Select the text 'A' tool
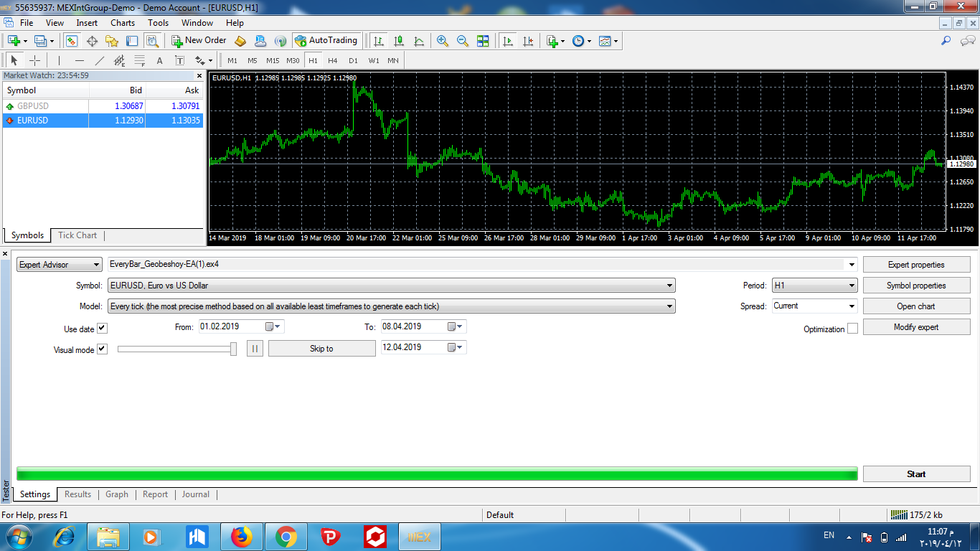980x551 pixels. 160,60
